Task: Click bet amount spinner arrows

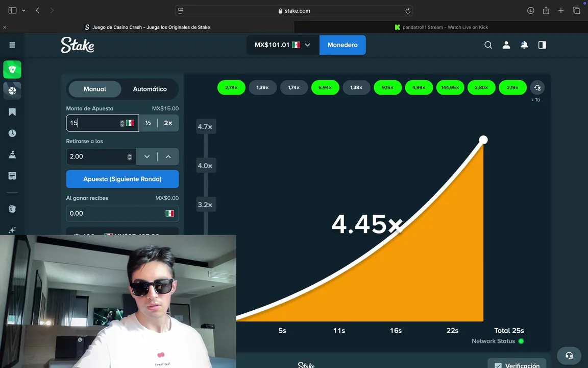Action: point(122,123)
